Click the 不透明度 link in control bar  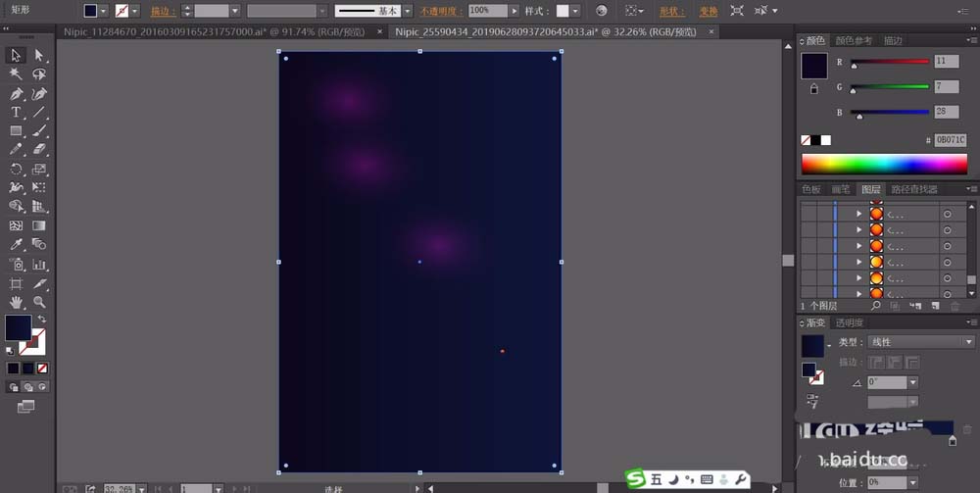point(441,11)
